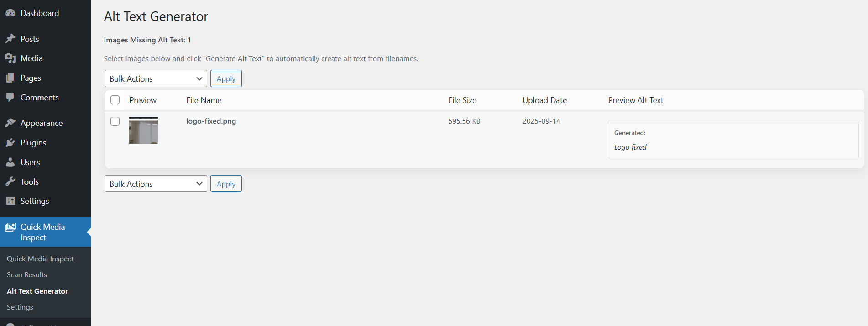Go to Quick Media Inspect Settings submenu

point(20,307)
